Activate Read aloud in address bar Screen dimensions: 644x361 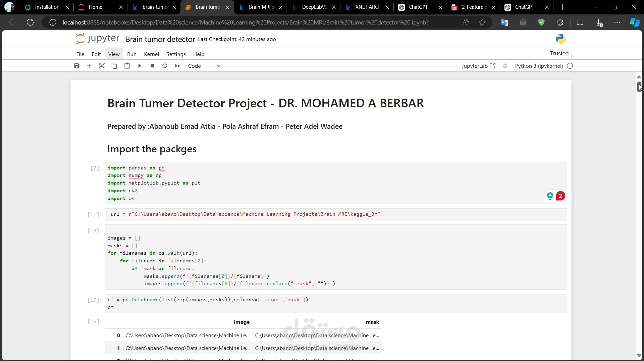pyautogui.click(x=465, y=22)
